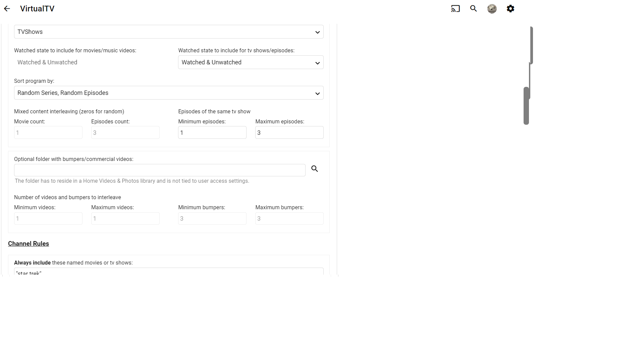Screen dimensions: 644x342
Task: Browse for bumpers folder using magnifier icon
Action: tap(315, 169)
